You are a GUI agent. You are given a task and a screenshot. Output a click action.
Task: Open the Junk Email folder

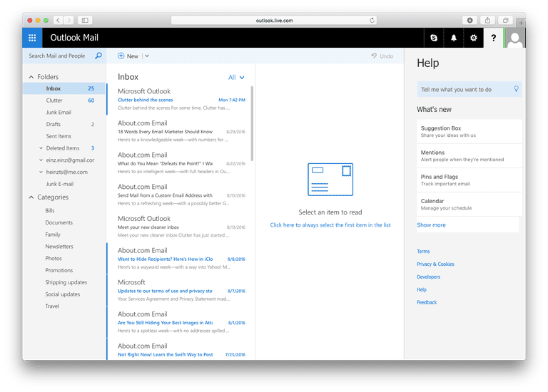click(64, 112)
